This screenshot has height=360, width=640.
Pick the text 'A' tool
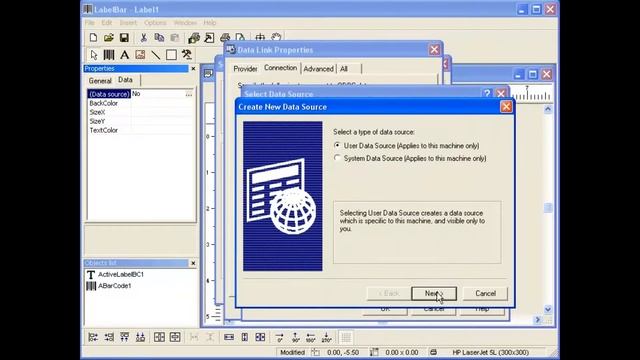click(124, 55)
